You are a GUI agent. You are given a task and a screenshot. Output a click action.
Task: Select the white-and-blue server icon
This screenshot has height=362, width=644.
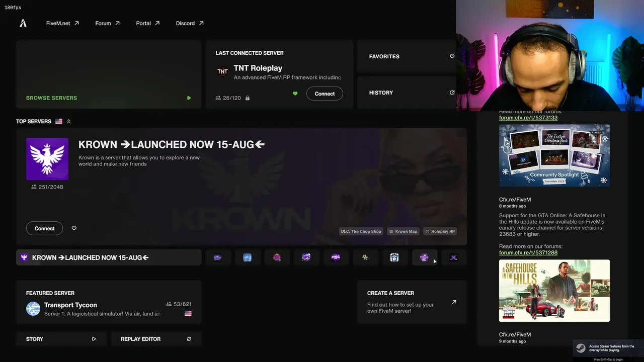point(394,257)
